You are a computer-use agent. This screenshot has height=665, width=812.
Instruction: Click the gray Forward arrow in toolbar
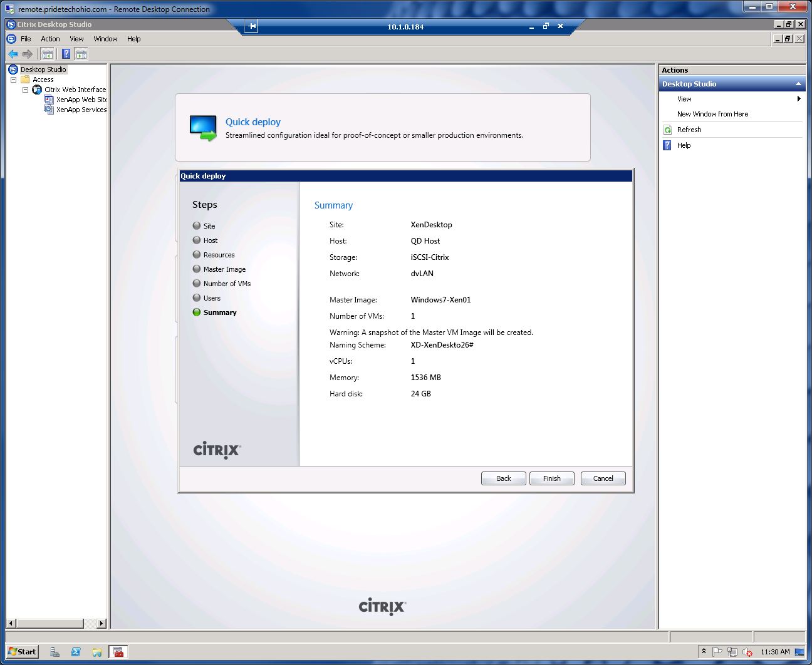pos(27,54)
